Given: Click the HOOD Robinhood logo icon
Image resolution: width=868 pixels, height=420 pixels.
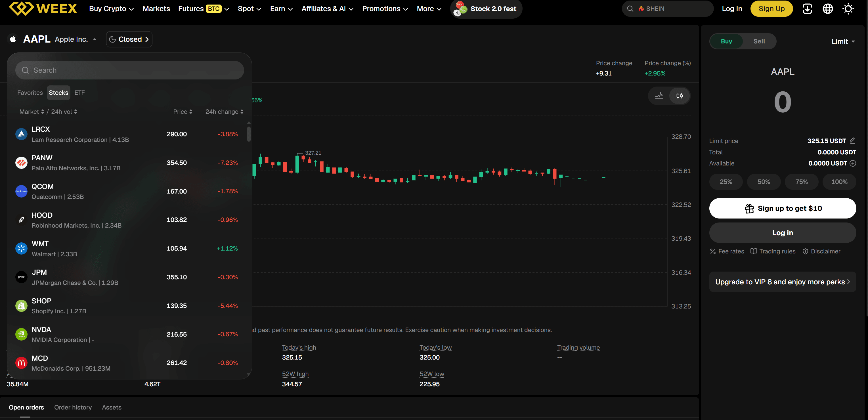Looking at the screenshot, I should (21, 220).
